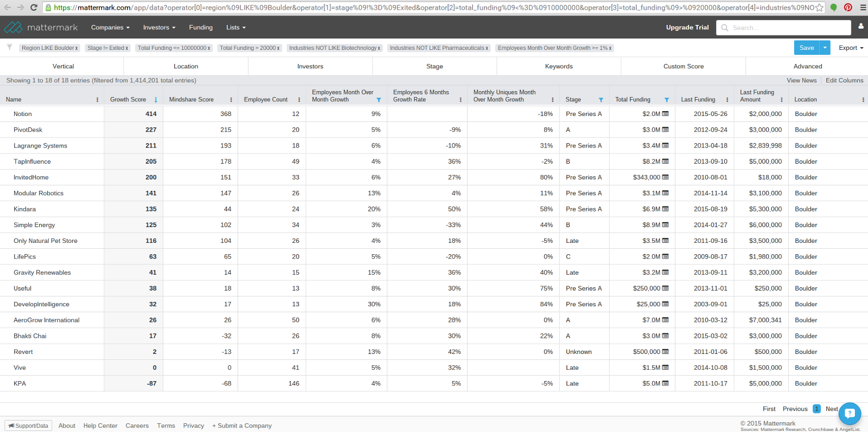
Task: Switch to the Vertical filter tab
Action: [63, 66]
